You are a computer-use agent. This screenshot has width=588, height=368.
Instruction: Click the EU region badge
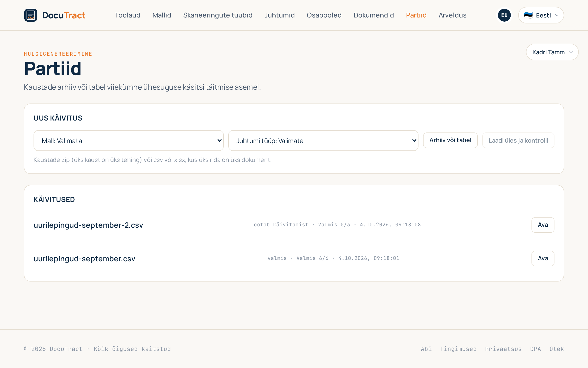(x=504, y=15)
